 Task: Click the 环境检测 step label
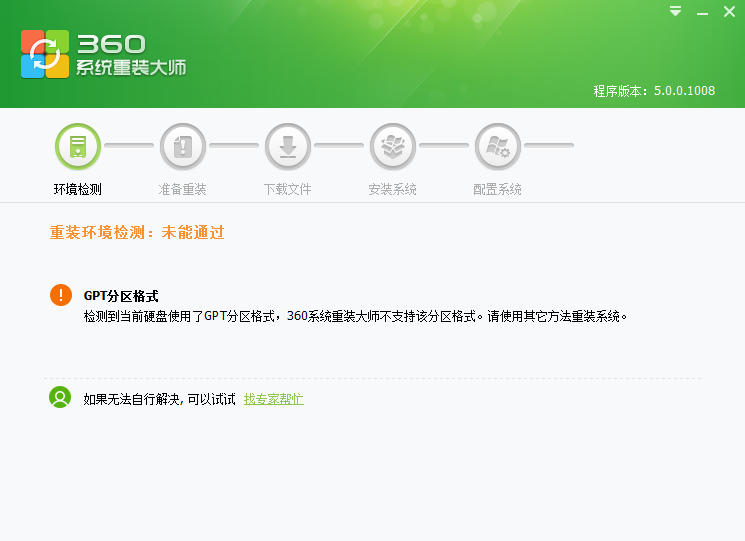click(x=77, y=190)
